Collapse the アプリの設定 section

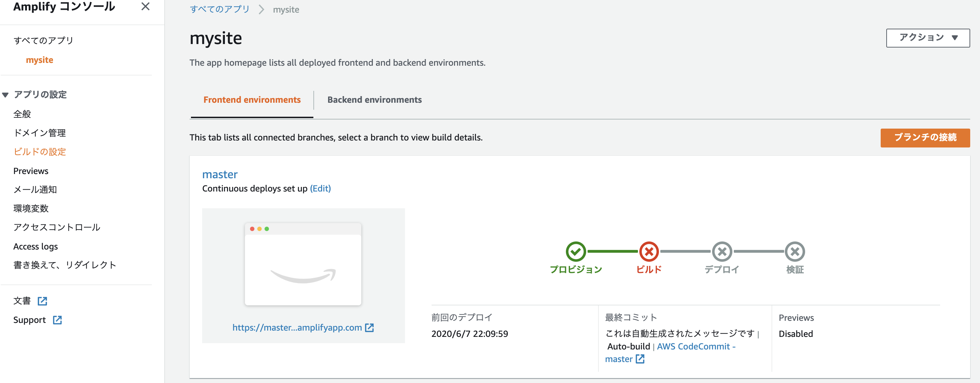[5, 95]
